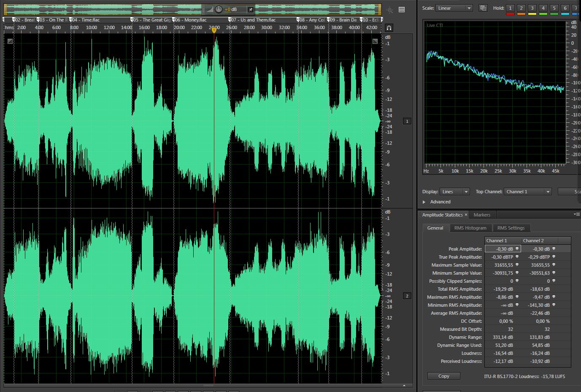Click the copy frequency graph icon
Viewport: 581px width, 392px height.
click(483, 8)
